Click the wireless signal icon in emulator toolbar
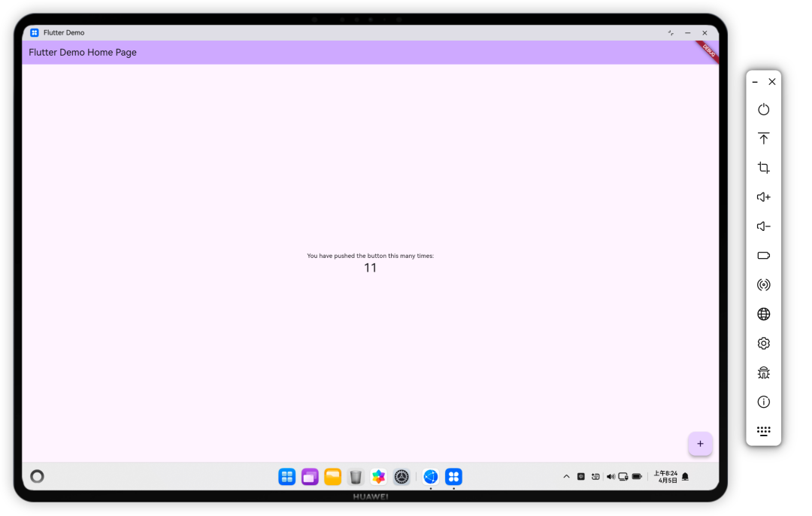Screen dimensions: 812x516 [x=763, y=285]
